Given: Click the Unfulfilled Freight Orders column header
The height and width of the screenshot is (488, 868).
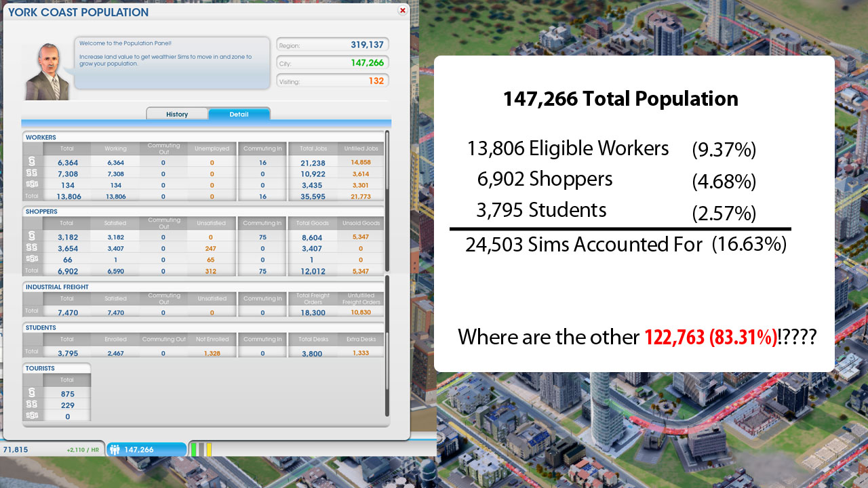Looking at the screenshot, I should [x=361, y=298].
